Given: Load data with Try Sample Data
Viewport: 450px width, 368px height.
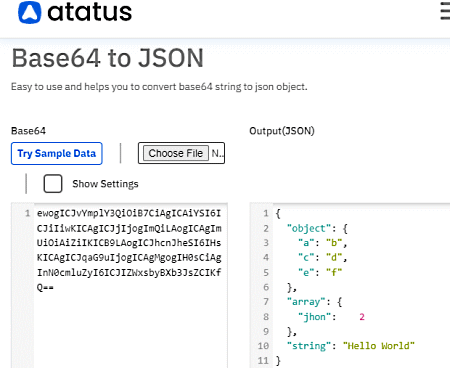Looking at the screenshot, I should point(57,153).
